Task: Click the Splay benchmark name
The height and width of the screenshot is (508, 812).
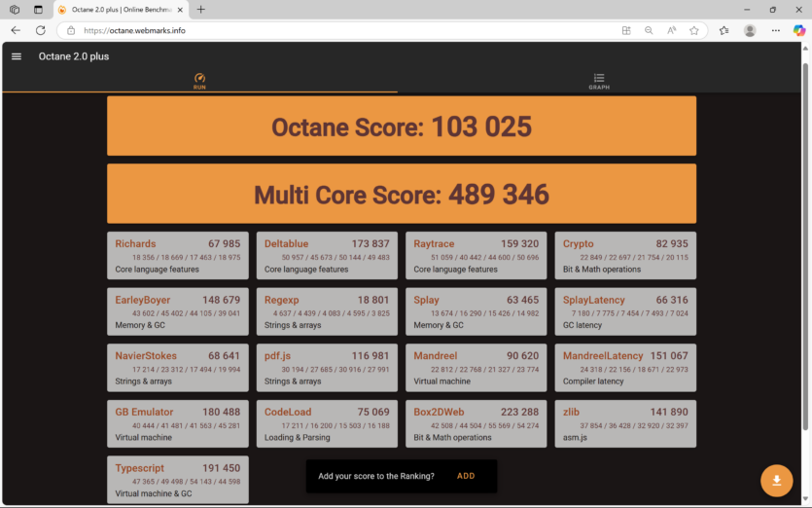Action: [x=426, y=300]
